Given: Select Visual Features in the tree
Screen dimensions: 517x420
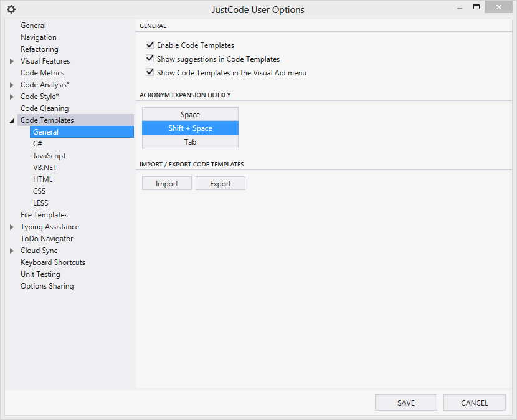Looking at the screenshot, I should pyautogui.click(x=45, y=61).
